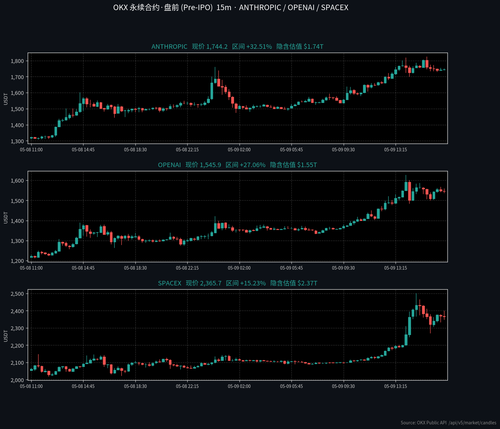Click the 2,300 tick on SPACEX y-axis
The width and height of the screenshot is (500, 429).
tap(17, 328)
